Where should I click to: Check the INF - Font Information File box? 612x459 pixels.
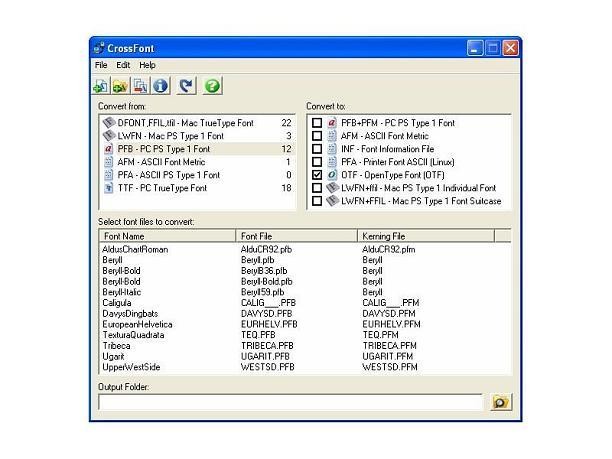point(317,149)
